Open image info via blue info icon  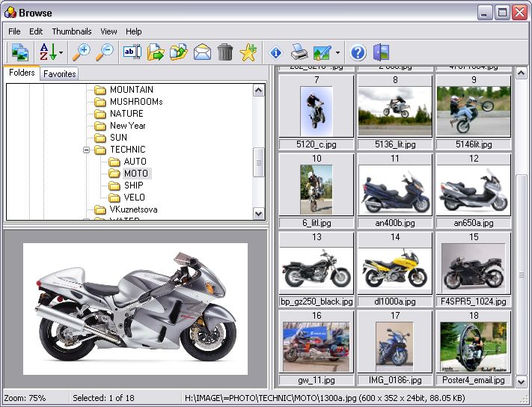[275, 52]
